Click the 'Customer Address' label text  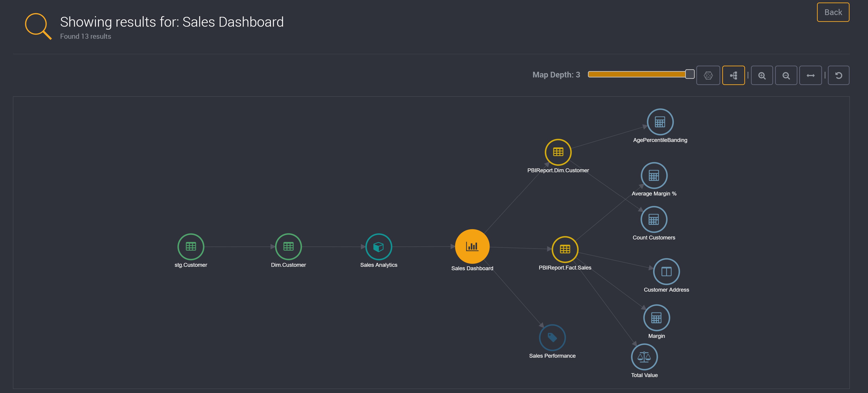666,290
